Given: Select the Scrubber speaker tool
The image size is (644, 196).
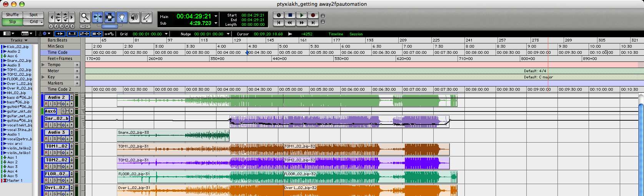Looking at the screenshot, I should pos(134,17).
